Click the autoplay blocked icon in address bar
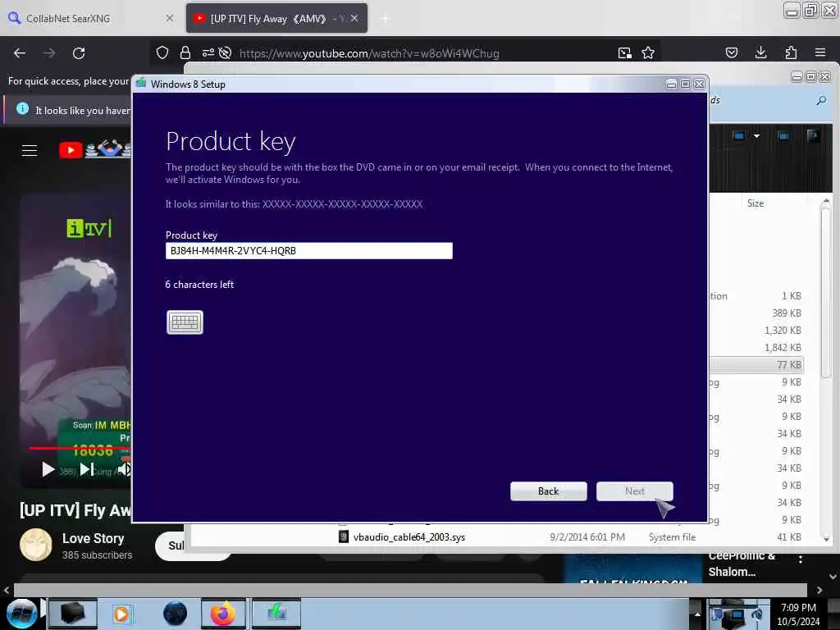The width and height of the screenshot is (840, 630). click(x=226, y=52)
